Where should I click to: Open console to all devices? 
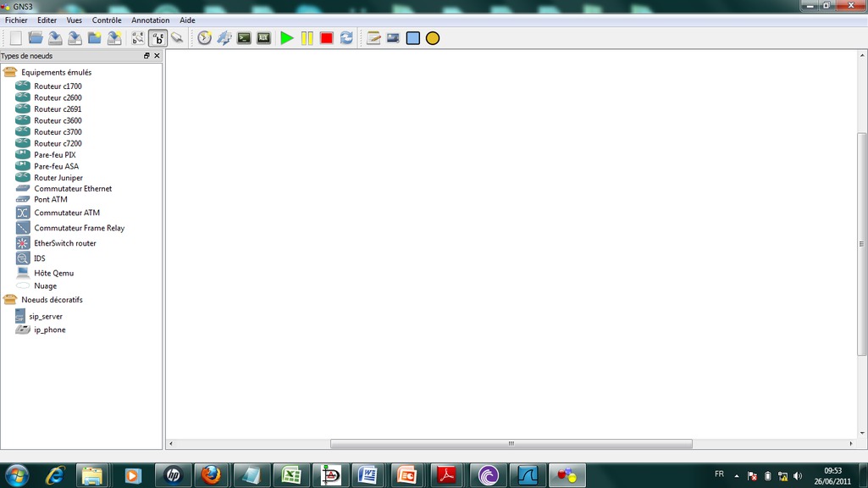click(244, 38)
